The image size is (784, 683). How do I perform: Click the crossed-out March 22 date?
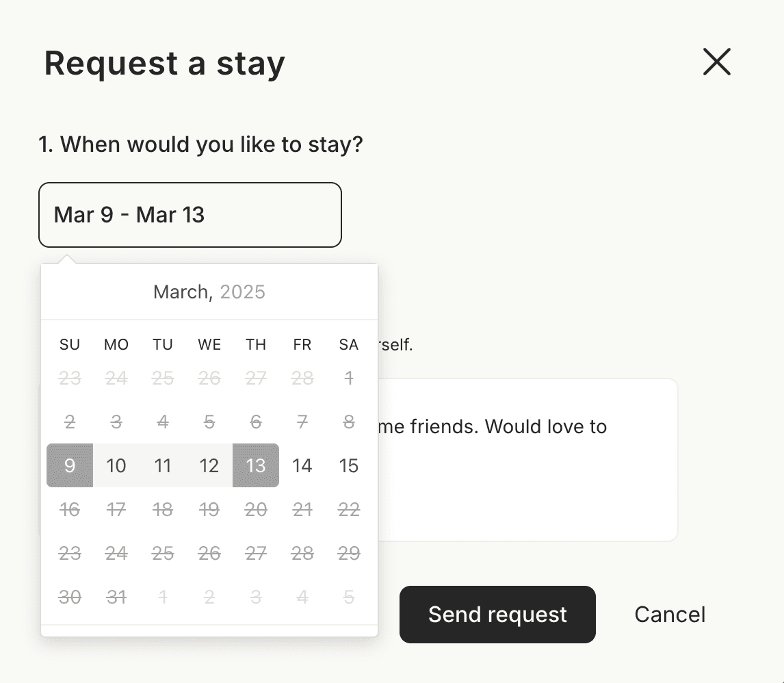click(349, 509)
